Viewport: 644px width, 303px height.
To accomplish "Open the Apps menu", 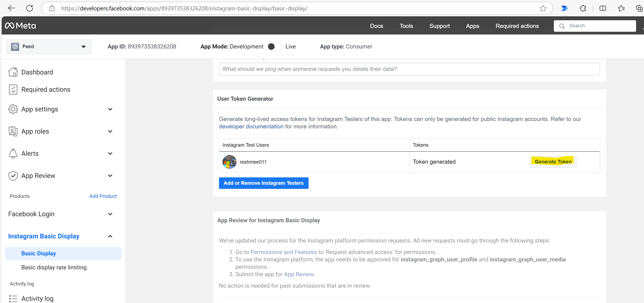I will click(x=472, y=26).
